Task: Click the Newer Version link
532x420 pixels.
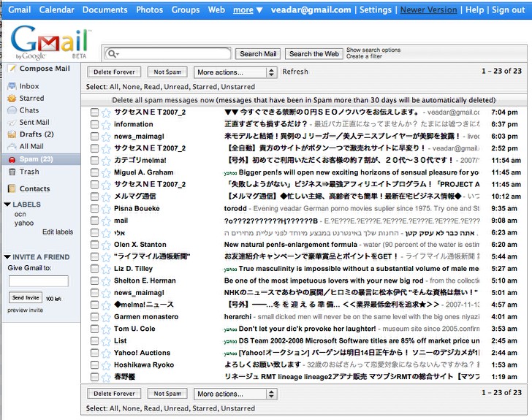Action: tap(428, 9)
